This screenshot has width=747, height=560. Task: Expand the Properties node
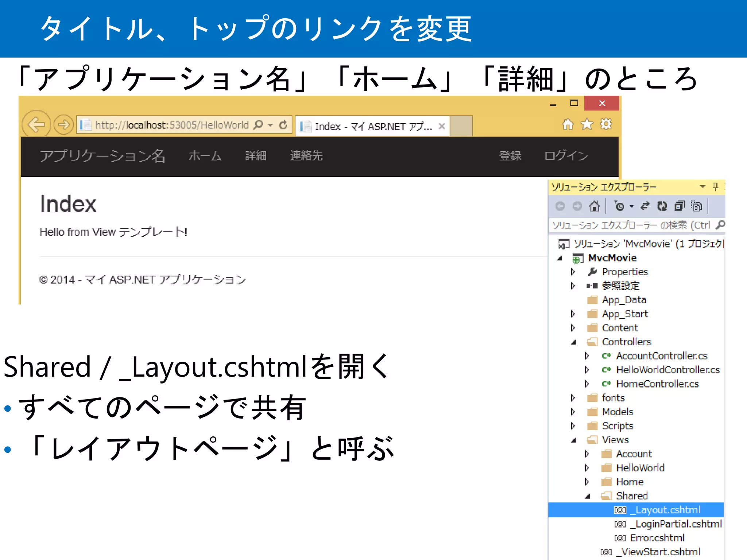pyautogui.click(x=573, y=272)
